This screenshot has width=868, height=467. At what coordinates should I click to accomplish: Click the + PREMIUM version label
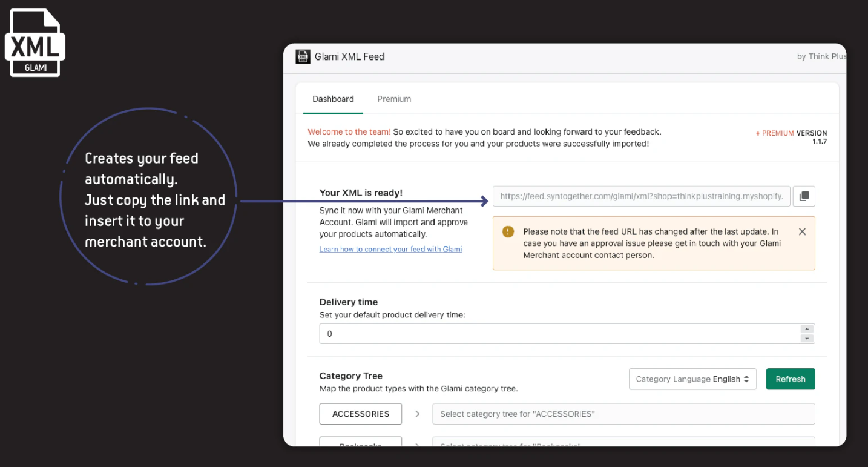pos(776,133)
